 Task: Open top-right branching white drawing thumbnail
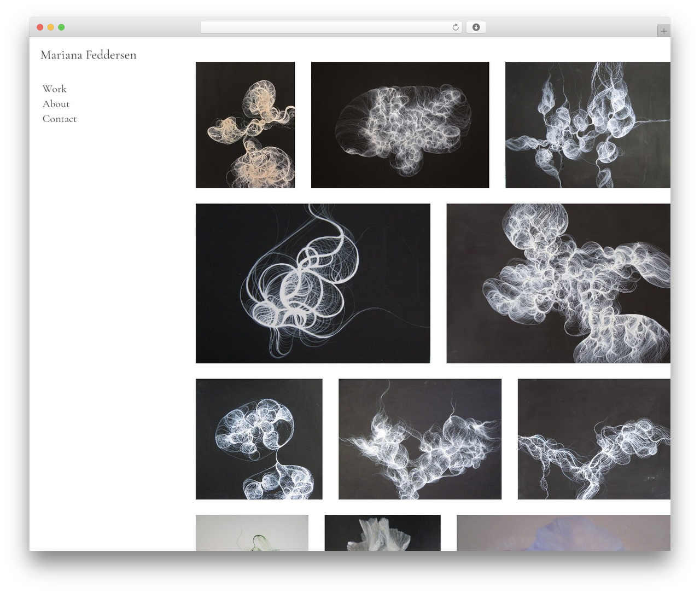(587, 125)
